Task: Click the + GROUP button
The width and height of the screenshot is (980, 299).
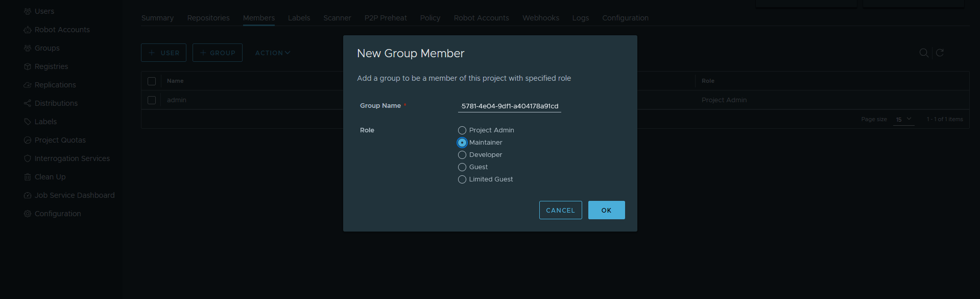Action: pos(218,53)
